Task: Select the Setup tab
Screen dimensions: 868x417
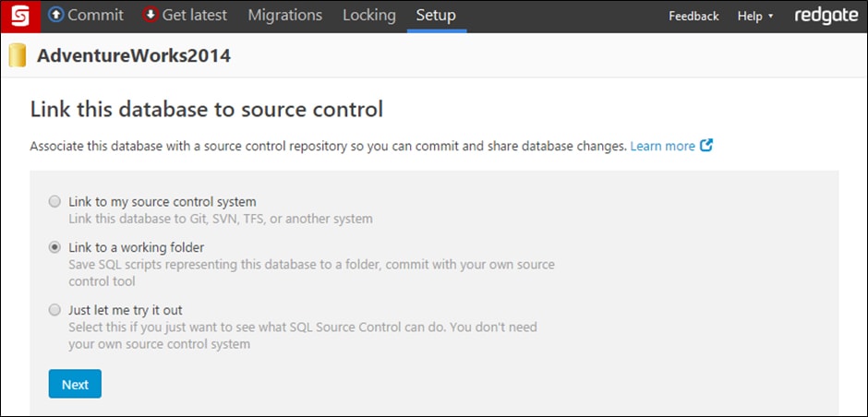Action: [436, 16]
